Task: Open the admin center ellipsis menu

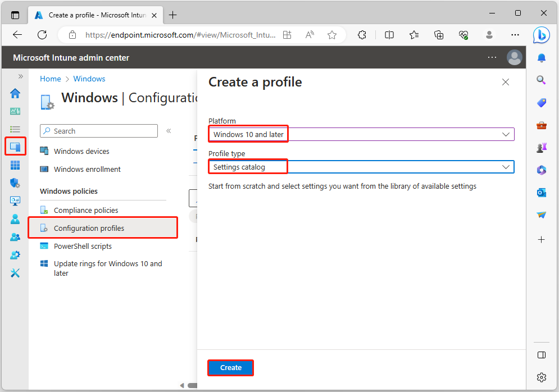Action: [492, 57]
